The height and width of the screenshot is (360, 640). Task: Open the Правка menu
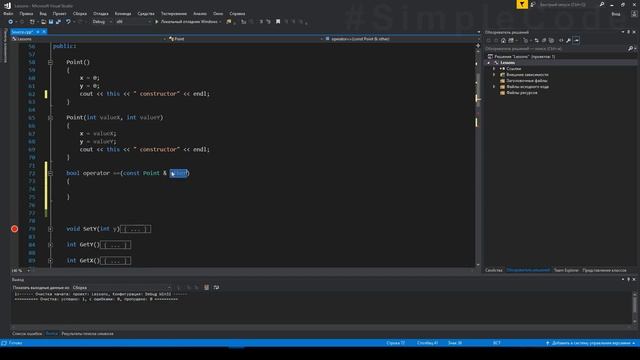click(x=26, y=13)
